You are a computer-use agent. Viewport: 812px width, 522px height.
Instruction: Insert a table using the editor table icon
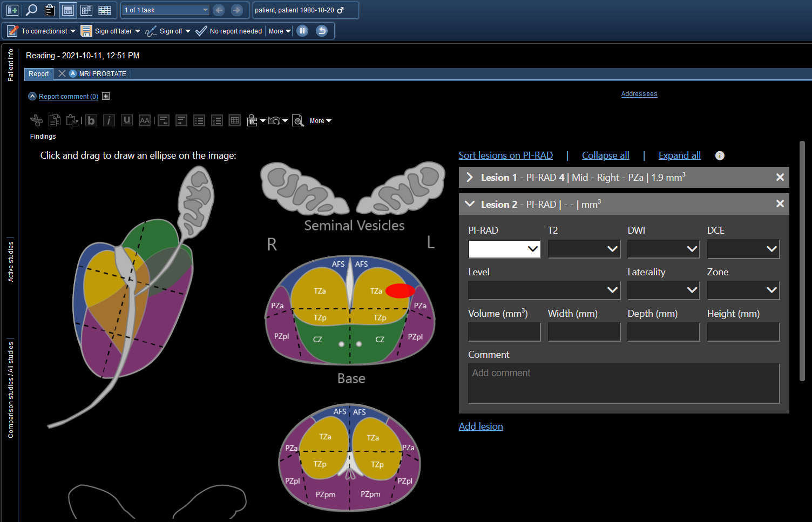point(234,120)
